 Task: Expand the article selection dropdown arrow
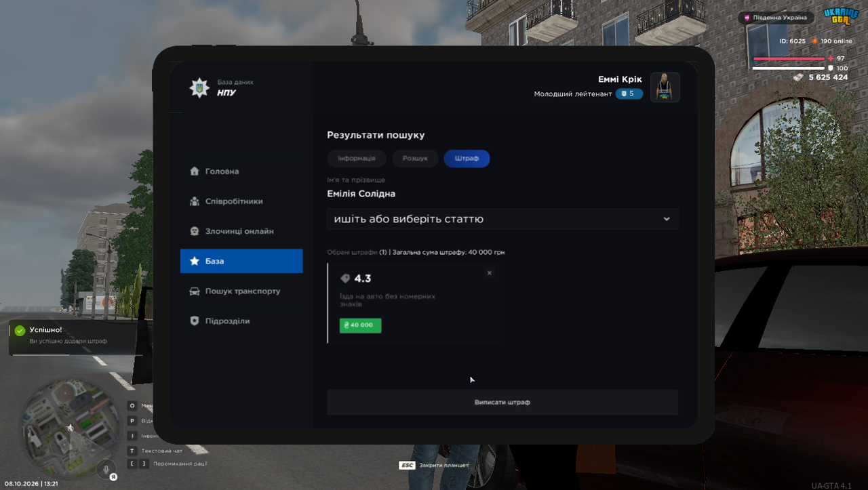point(667,219)
